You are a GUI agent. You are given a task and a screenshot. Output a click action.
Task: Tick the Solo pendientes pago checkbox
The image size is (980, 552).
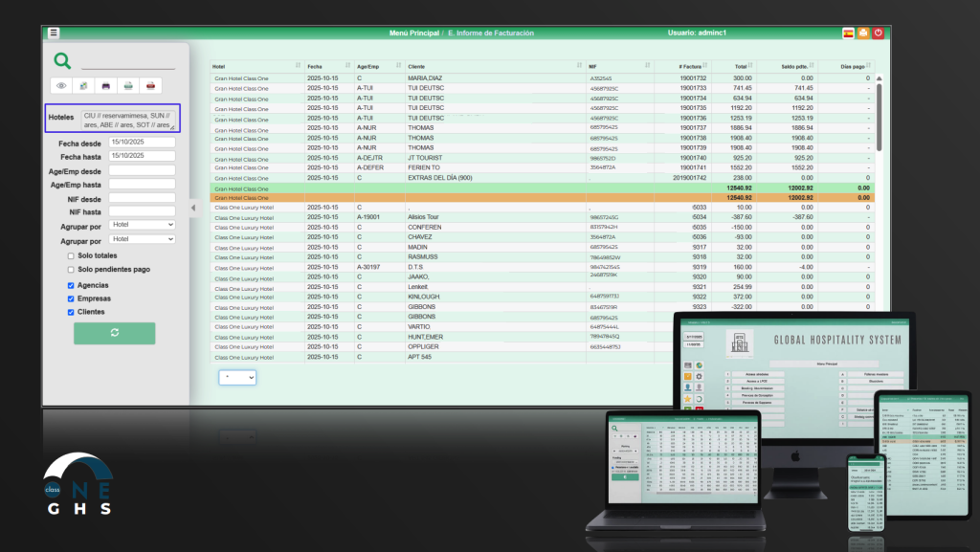click(71, 270)
